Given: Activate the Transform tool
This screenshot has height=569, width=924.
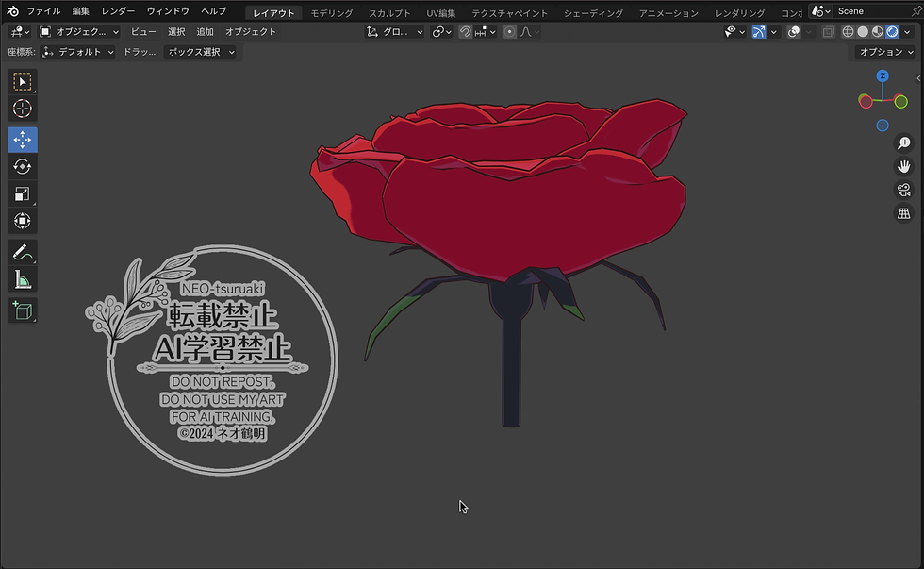Looking at the screenshot, I should 23,221.
